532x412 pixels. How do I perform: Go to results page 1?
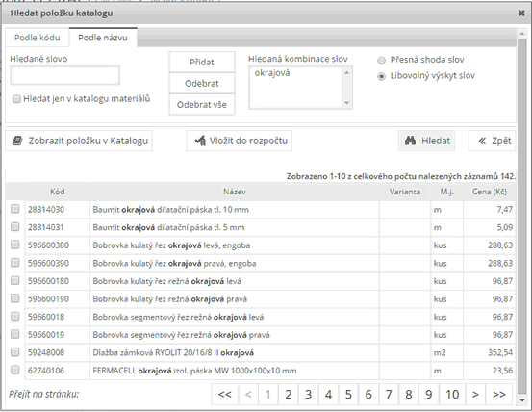pyautogui.click(x=268, y=395)
